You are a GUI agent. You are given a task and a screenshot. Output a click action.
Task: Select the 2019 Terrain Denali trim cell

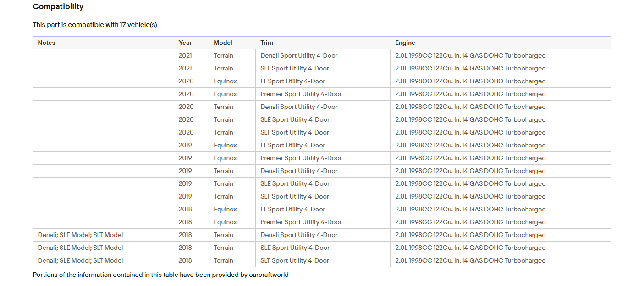click(299, 171)
